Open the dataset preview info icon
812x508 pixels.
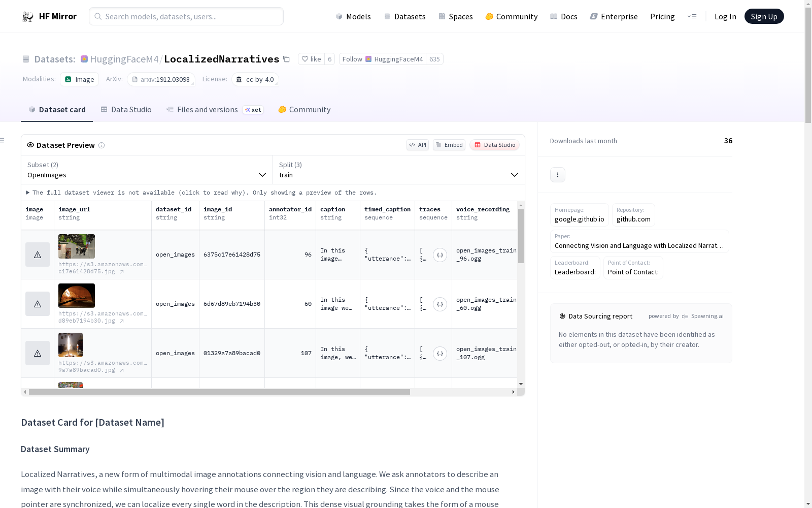[x=101, y=145]
